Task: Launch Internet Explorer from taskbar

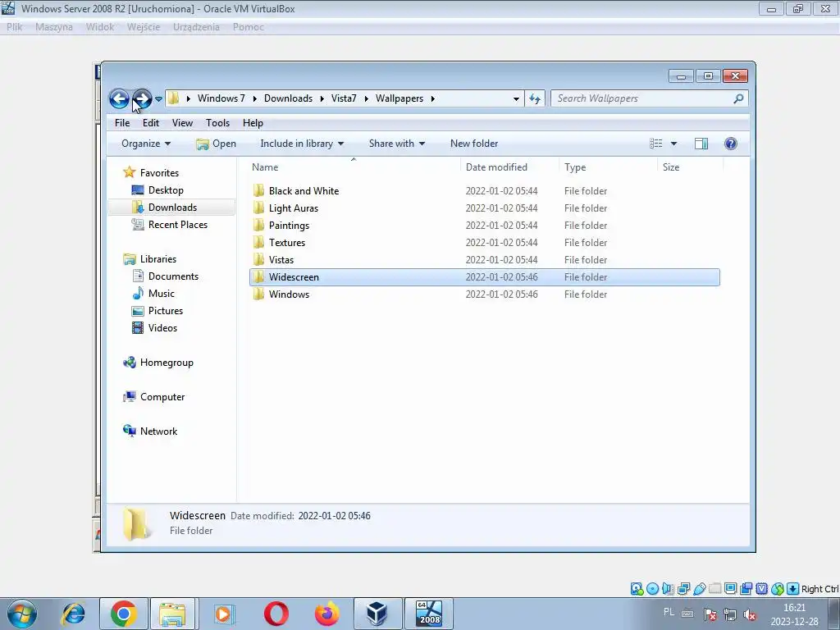Action: (73, 614)
